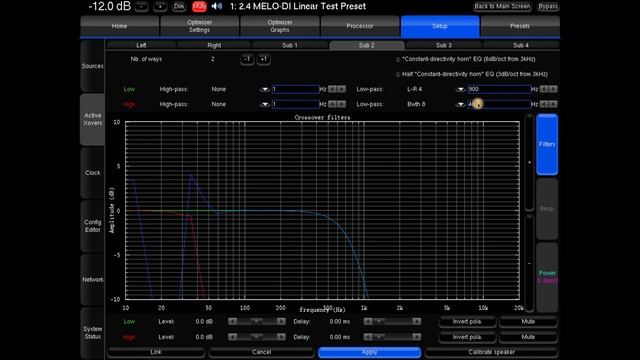Toggle the red Mute button at top

click(x=199, y=6)
